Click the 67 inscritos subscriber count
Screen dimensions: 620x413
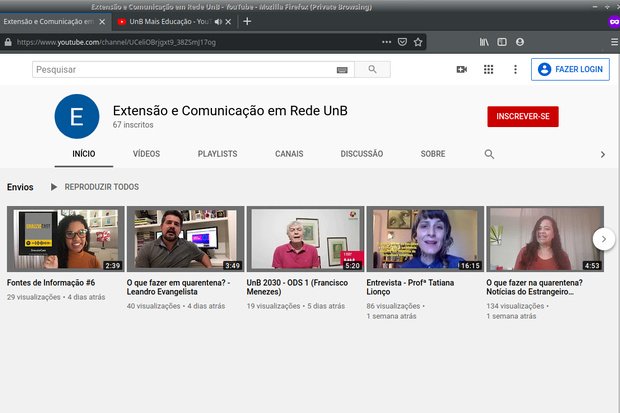point(133,125)
